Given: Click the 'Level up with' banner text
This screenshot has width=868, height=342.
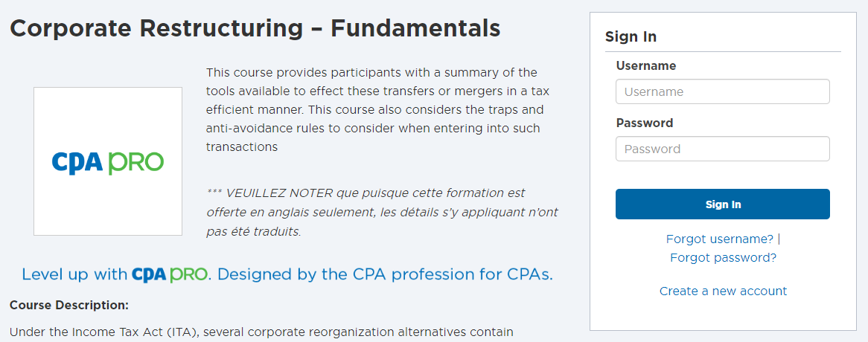Looking at the screenshot, I should (x=74, y=274).
